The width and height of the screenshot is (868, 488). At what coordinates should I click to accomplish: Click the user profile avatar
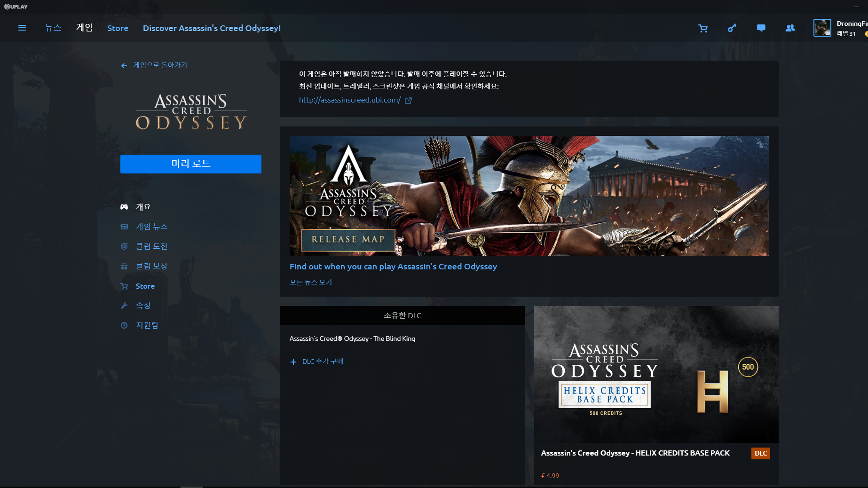822,28
